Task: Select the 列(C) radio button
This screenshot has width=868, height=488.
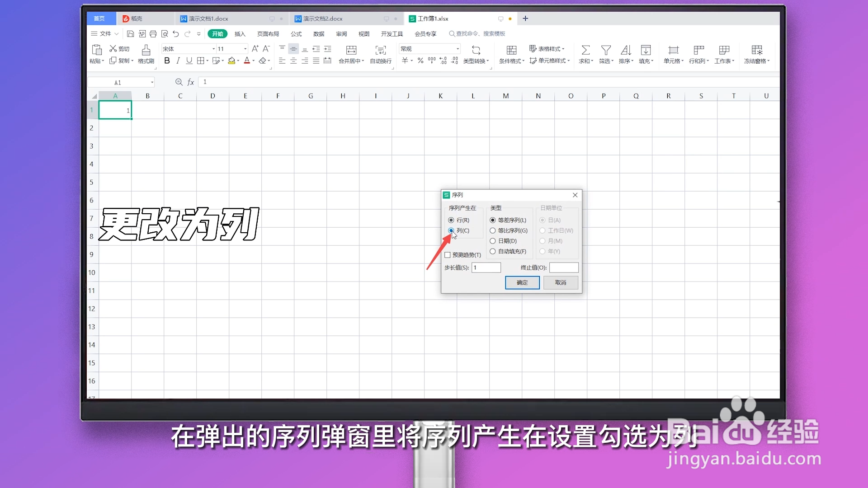Action: (x=451, y=230)
